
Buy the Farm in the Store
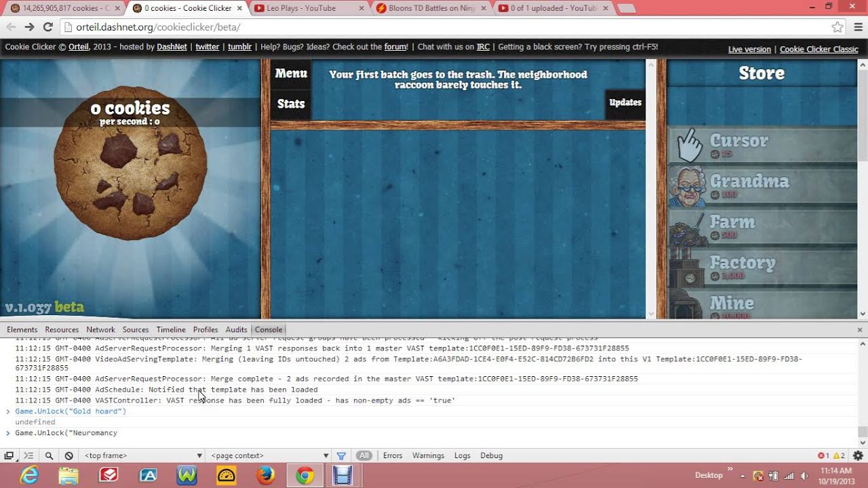pos(763,227)
